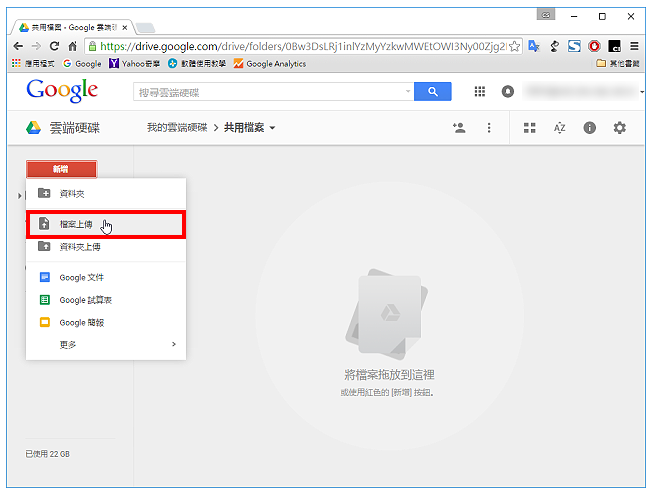The height and width of the screenshot is (497, 659).
Task: Open the 軟體使用教學 bookmark
Action: click(197, 63)
